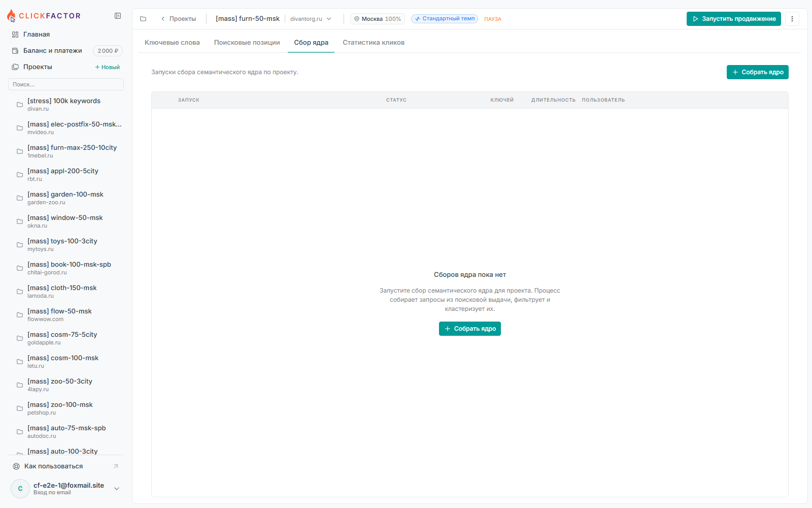Click the wallet icon beside Баланс
Viewport: 812px width, 508px height.
coord(15,51)
